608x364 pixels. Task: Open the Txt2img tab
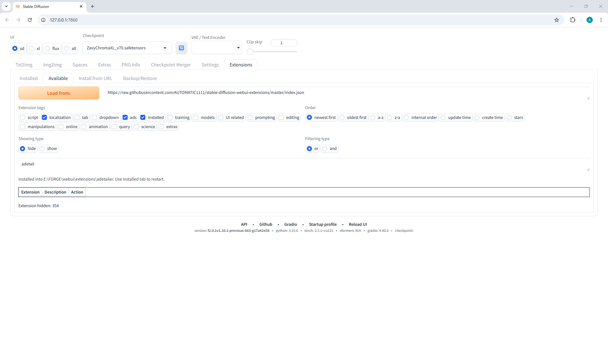24,65
